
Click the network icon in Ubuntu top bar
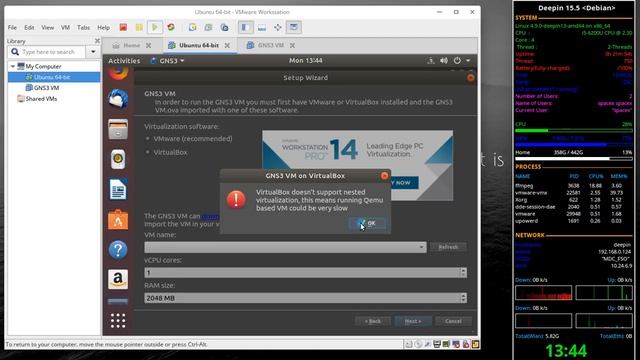point(431,61)
